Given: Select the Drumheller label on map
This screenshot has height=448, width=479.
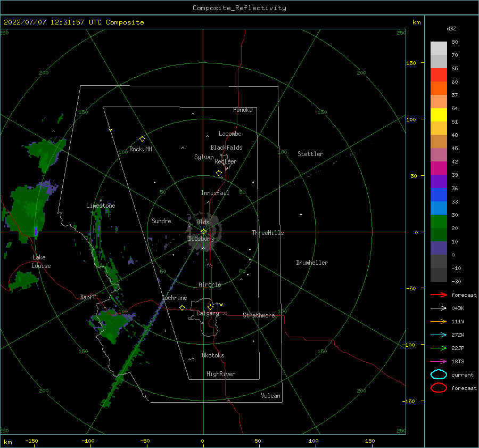Looking at the screenshot, I should tap(312, 263).
